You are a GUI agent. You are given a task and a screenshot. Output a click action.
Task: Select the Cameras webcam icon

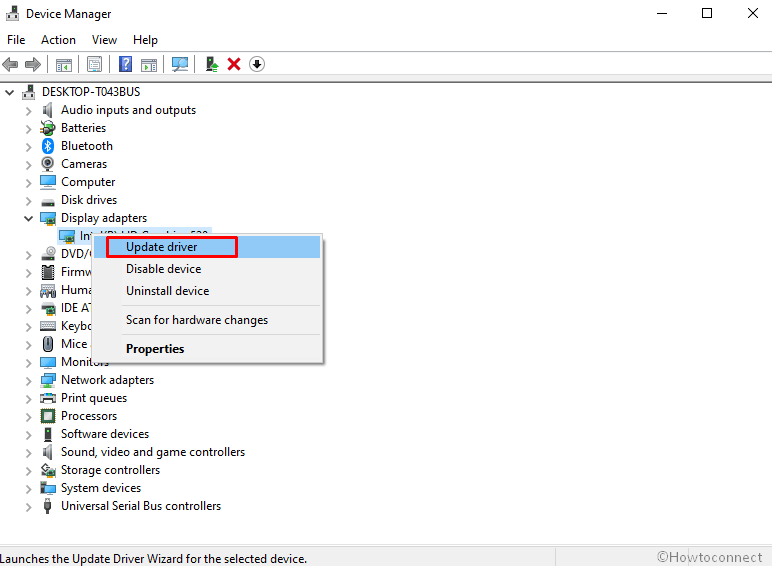(48, 164)
